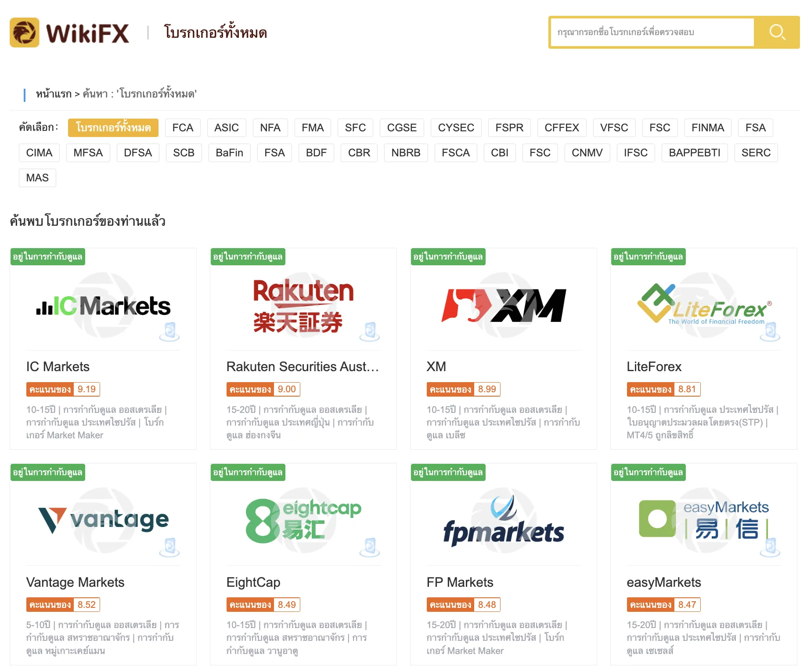Go to หน้าแรก in the breadcrumb
807x672 pixels.
click(54, 94)
